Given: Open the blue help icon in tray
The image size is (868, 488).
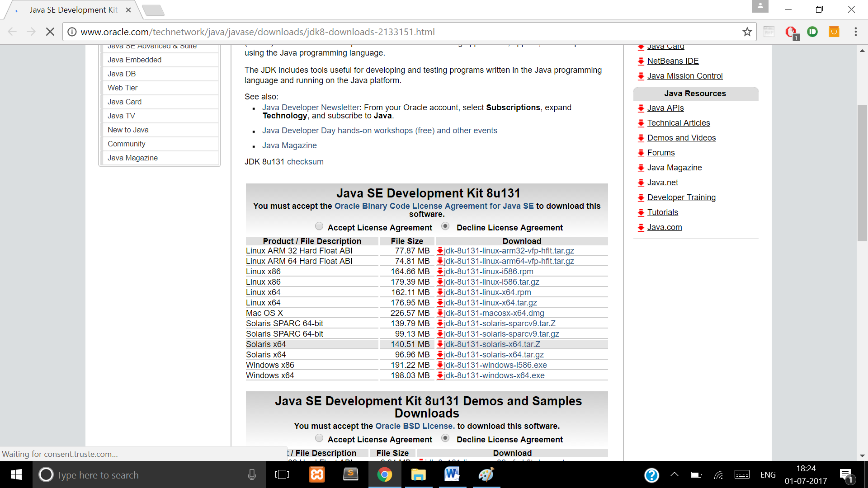Looking at the screenshot, I should pyautogui.click(x=651, y=475).
